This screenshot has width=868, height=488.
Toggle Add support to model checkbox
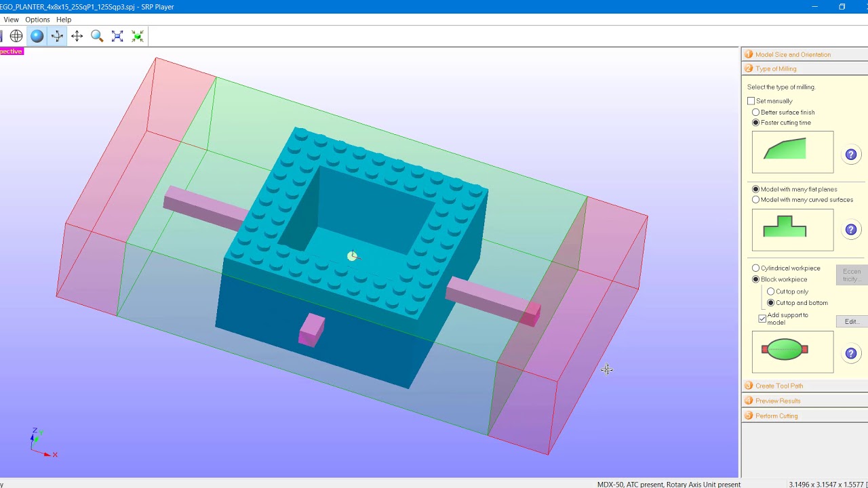click(762, 319)
